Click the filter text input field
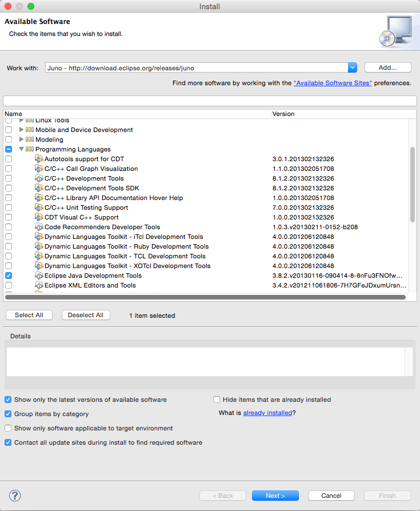 (210, 101)
